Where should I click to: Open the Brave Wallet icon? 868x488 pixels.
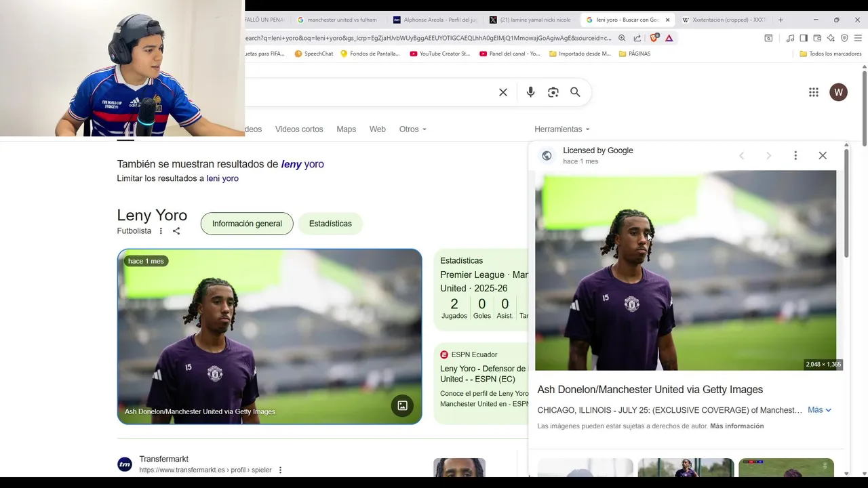817,38
